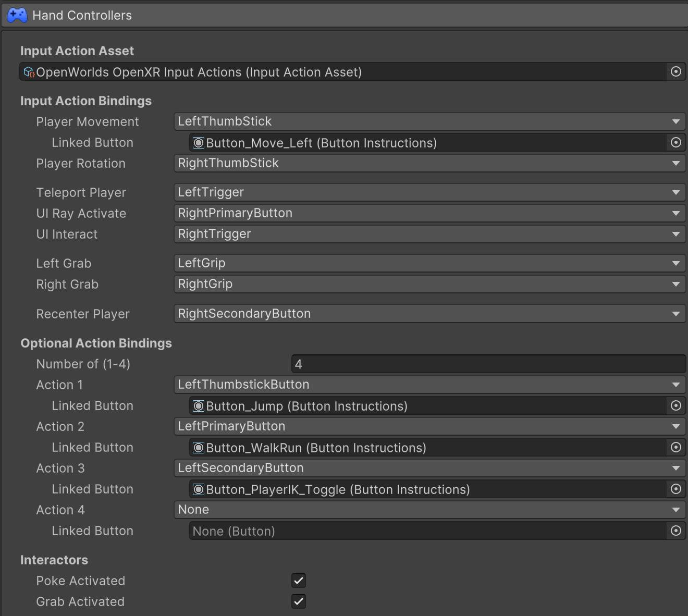
Task: Disable the Grab Activated checkbox
Action: tap(299, 601)
